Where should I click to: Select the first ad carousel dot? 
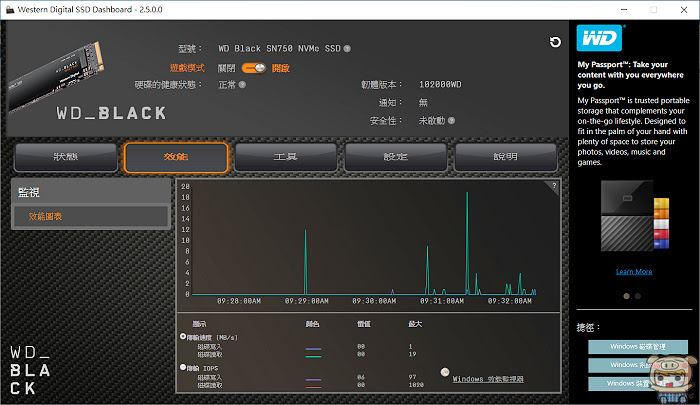(626, 296)
